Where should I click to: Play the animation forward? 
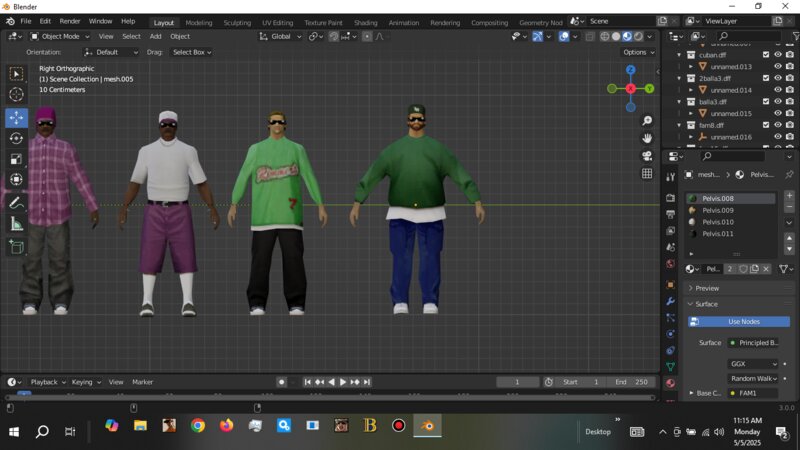click(x=343, y=382)
